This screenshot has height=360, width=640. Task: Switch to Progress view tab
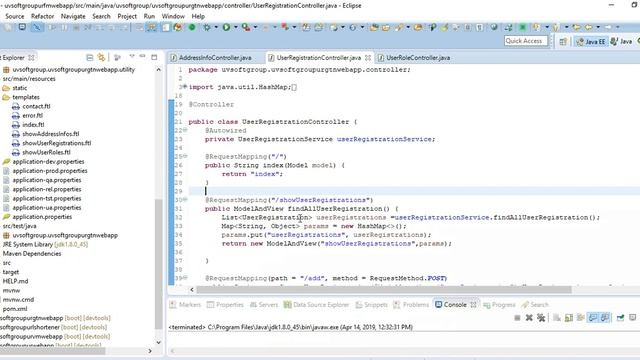tap(500, 304)
